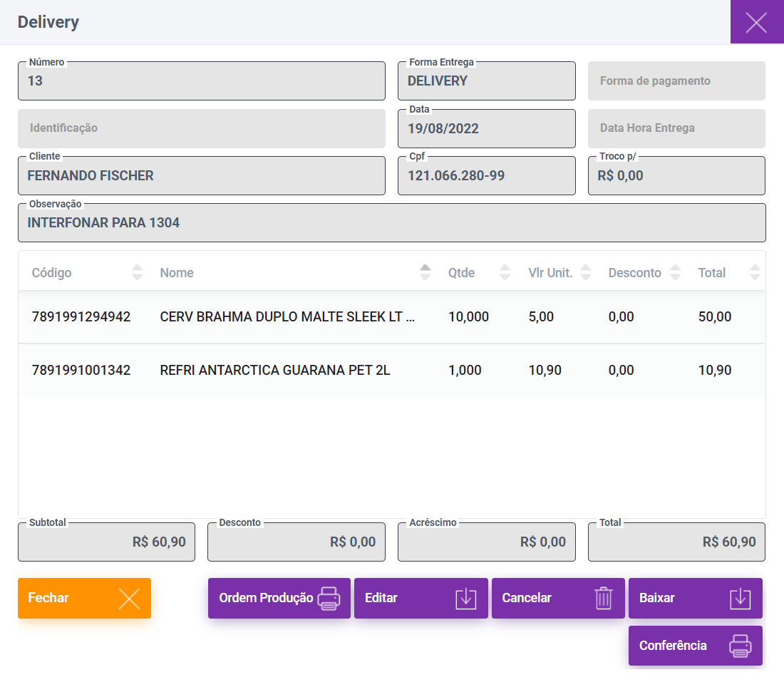784x687 pixels.
Task: Sort by Desconto column arrows
Action: (x=675, y=272)
